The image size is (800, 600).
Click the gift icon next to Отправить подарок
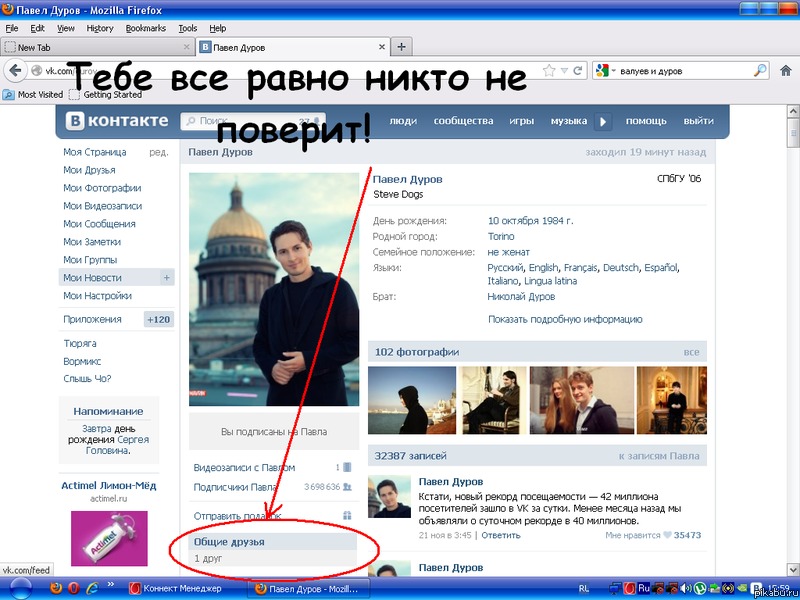tap(347, 515)
